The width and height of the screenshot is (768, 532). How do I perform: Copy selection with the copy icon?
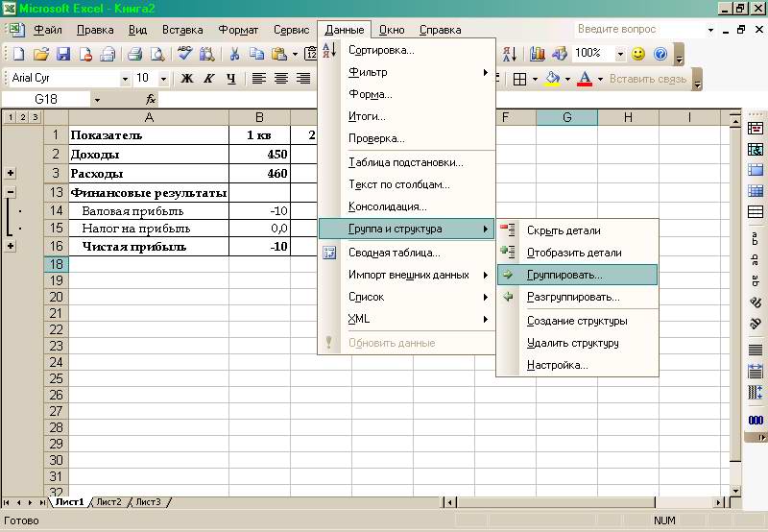[x=256, y=54]
